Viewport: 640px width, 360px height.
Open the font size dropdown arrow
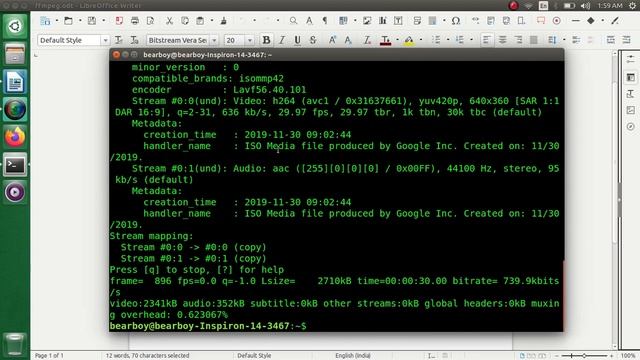[250, 40]
